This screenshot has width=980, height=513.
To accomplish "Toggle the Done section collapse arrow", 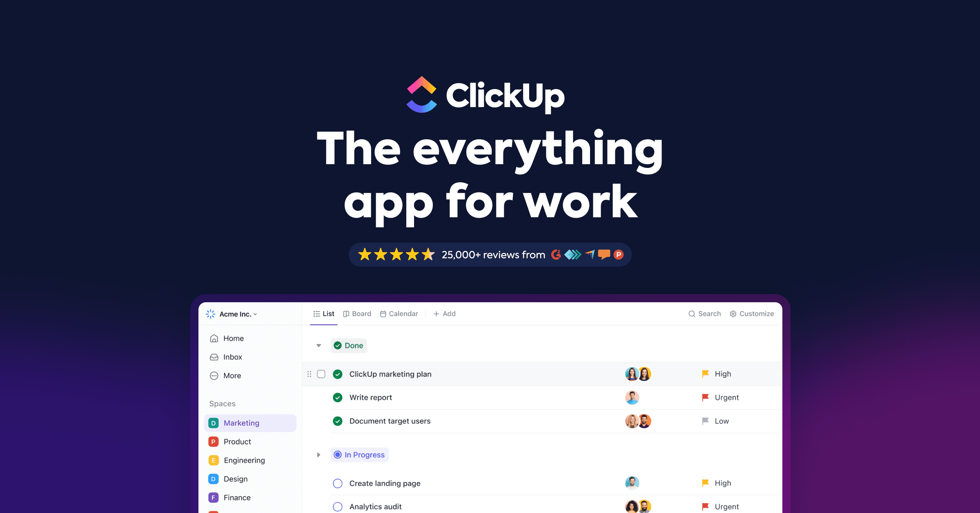I will click(318, 345).
